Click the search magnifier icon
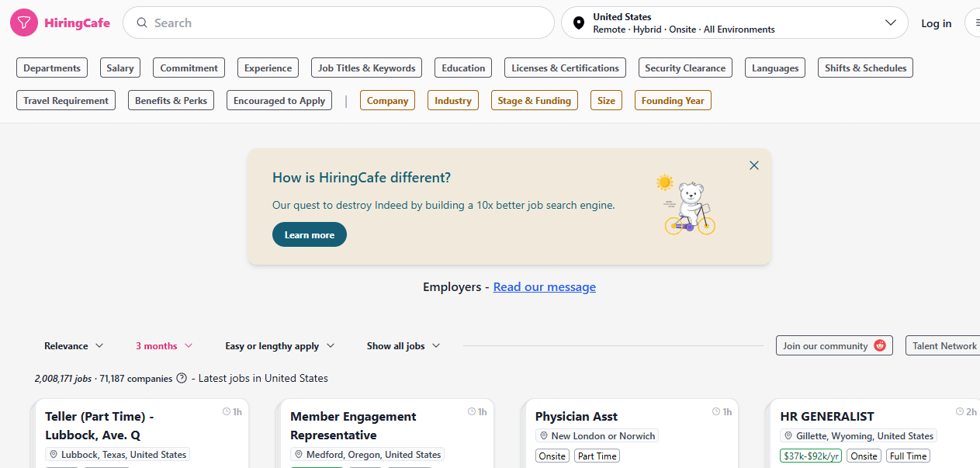This screenshot has width=980, height=468. pyautogui.click(x=142, y=23)
